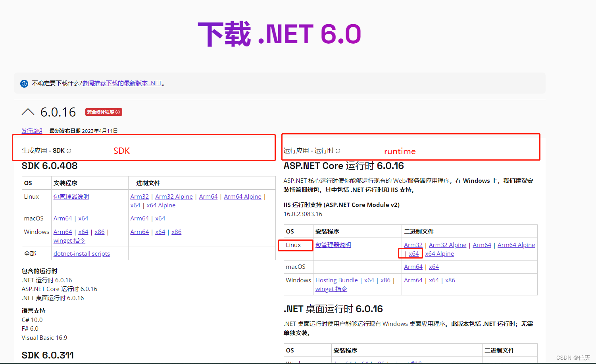Download SDK macOS Arm64 binary
The height and width of the screenshot is (364, 596).
[x=140, y=218]
